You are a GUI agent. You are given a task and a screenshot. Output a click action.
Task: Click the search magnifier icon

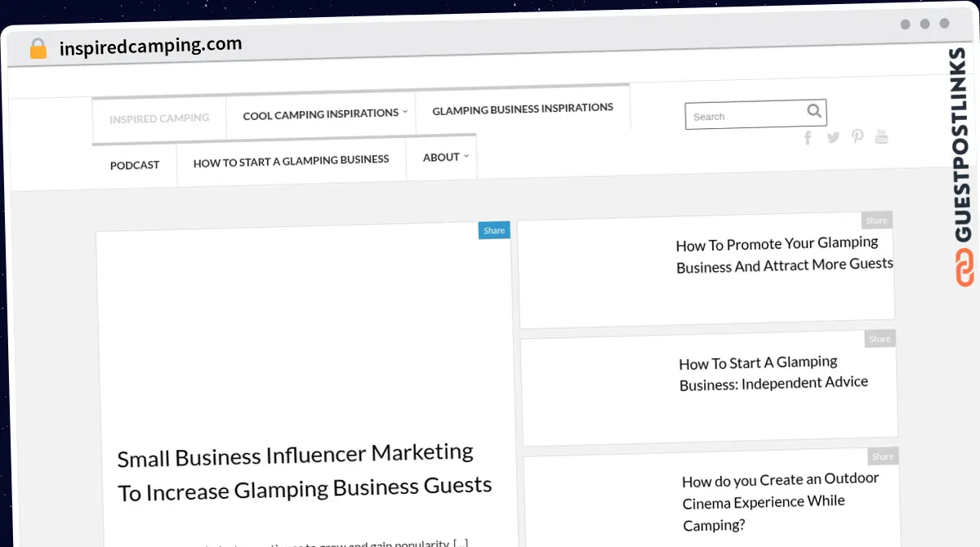click(x=814, y=111)
